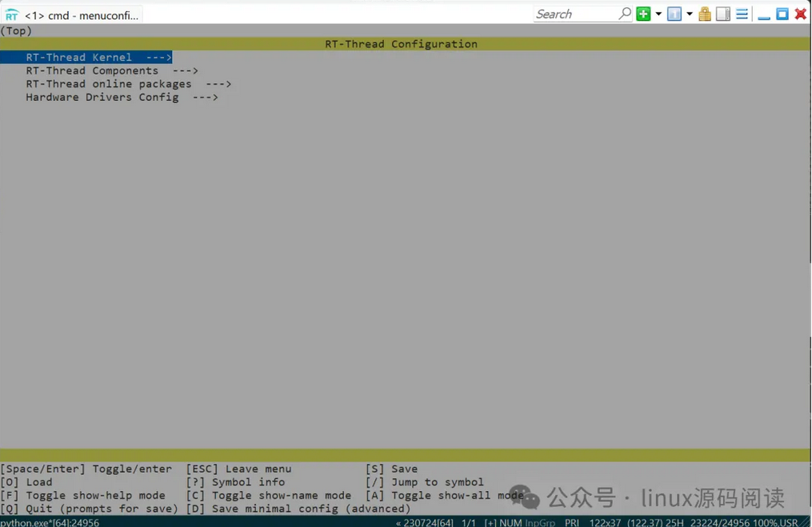Image resolution: width=812 pixels, height=527 pixels.
Task: Click the green new console plus icon
Action: click(x=643, y=14)
